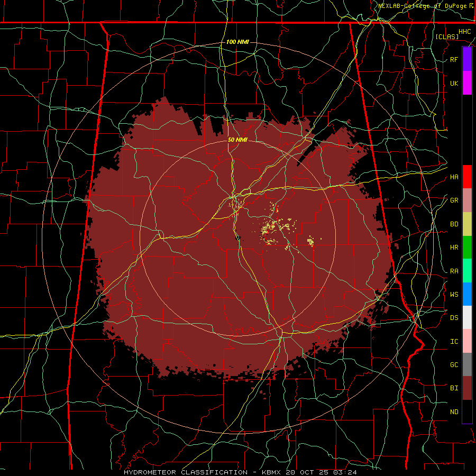This screenshot has height=476, width=476.
Task: Click the HR legend label
Action: (x=454, y=248)
